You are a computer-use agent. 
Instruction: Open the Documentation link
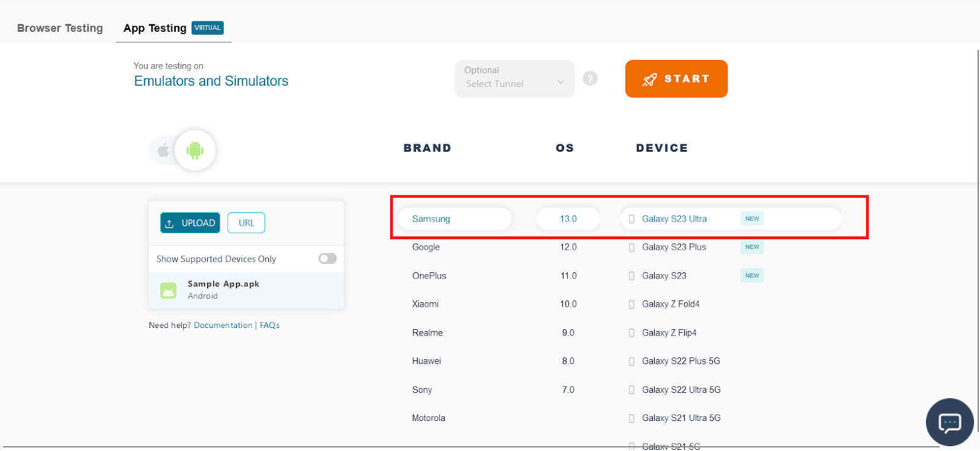(x=223, y=326)
